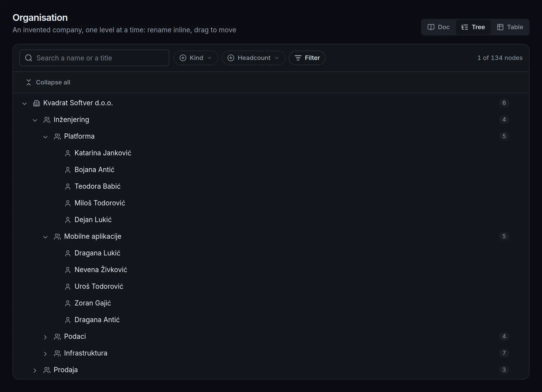This screenshot has width=542, height=392.
Task: Click the magnifier icon in search box
Action: click(29, 58)
